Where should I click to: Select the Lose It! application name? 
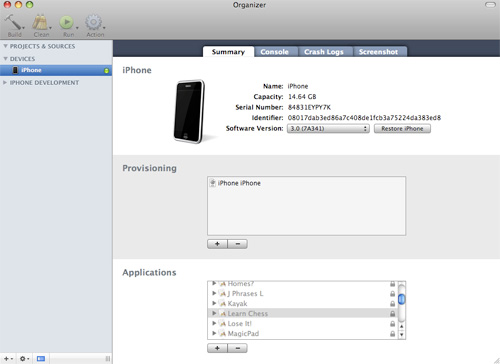240,324
